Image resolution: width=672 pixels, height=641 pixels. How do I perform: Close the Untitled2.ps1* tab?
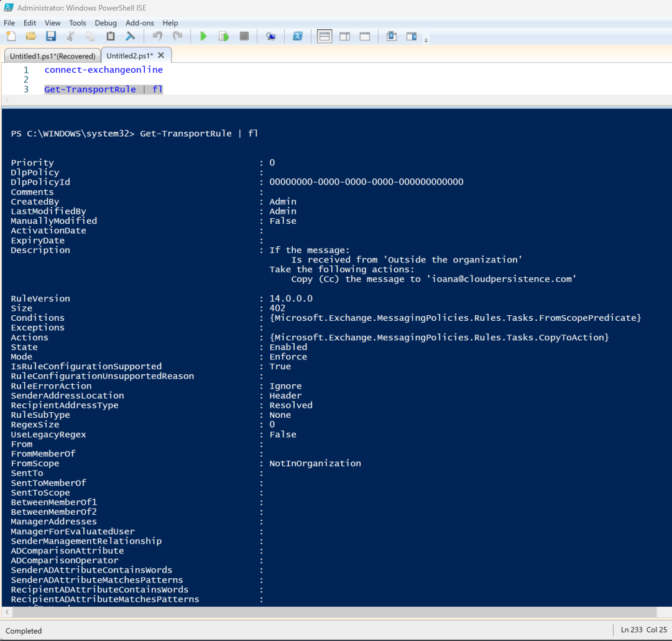tap(161, 55)
